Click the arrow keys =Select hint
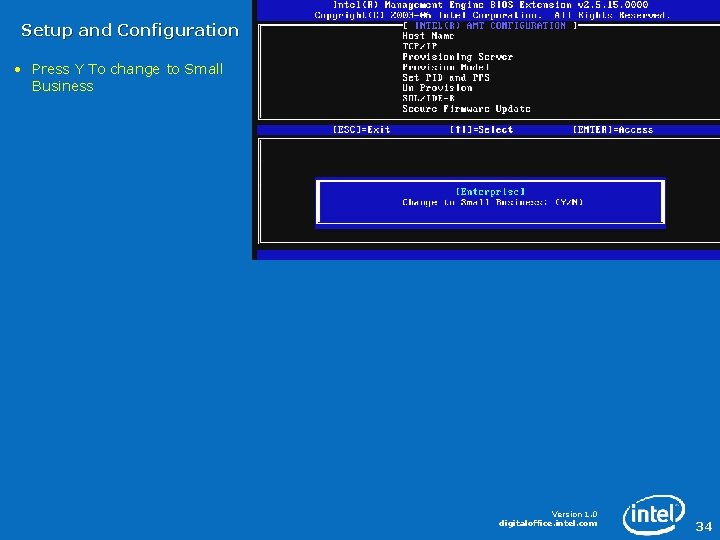 pyautogui.click(x=481, y=130)
